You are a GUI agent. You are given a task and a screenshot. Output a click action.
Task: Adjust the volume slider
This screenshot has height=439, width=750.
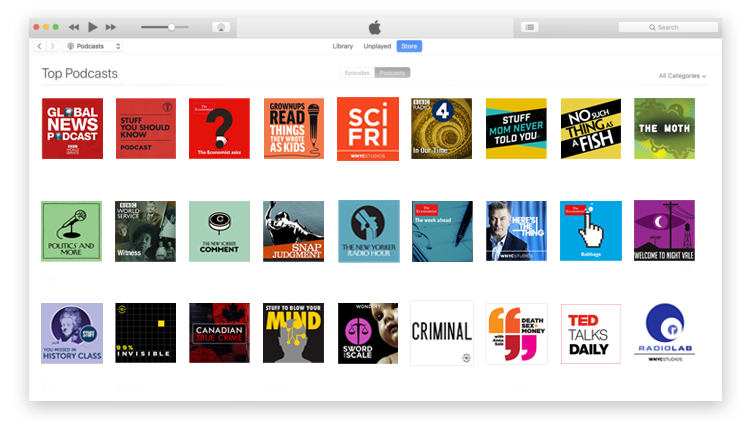(x=165, y=27)
